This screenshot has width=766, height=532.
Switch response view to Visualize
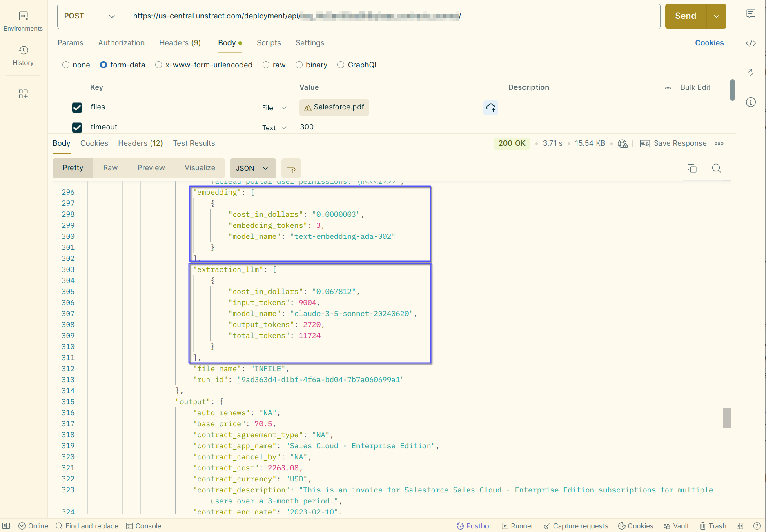tap(200, 168)
